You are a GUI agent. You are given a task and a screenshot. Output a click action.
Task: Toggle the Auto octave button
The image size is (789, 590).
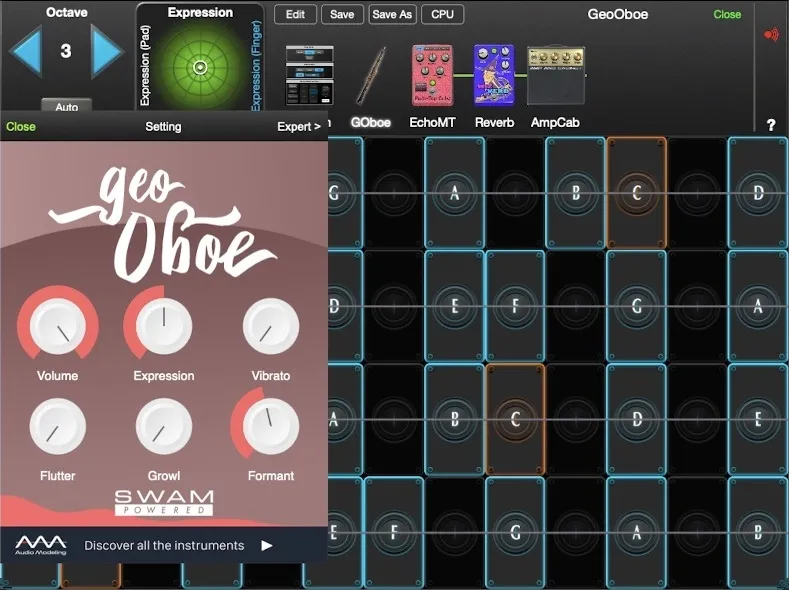click(x=66, y=106)
